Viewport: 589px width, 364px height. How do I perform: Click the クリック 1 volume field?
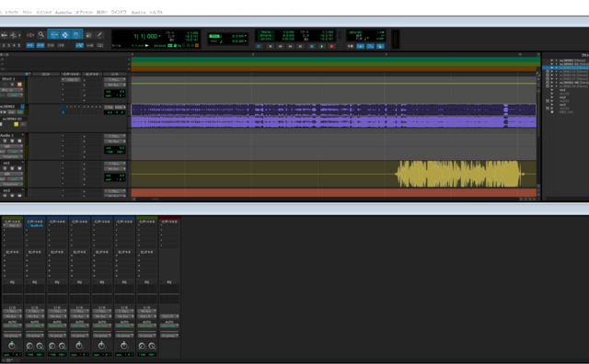click(x=114, y=91)
